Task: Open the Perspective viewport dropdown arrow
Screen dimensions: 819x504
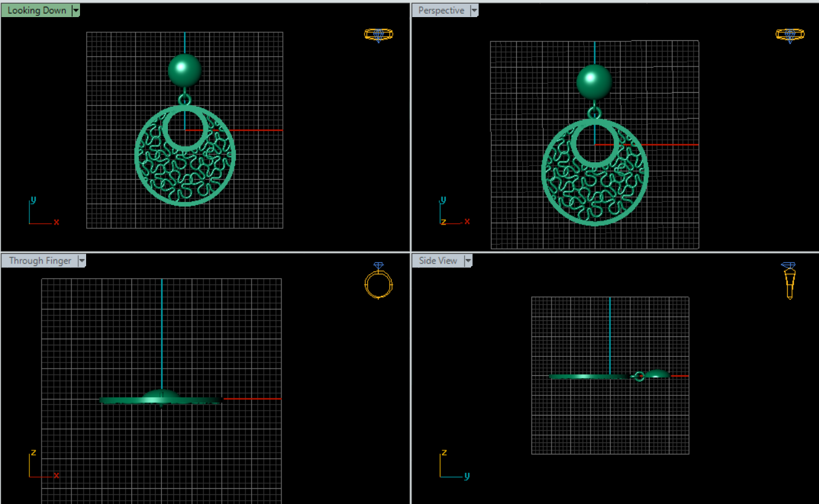Action: tap(474, 10)
